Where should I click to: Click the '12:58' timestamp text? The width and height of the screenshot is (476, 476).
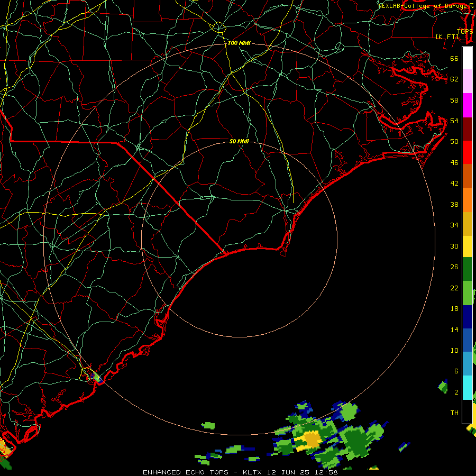(326, 472)
